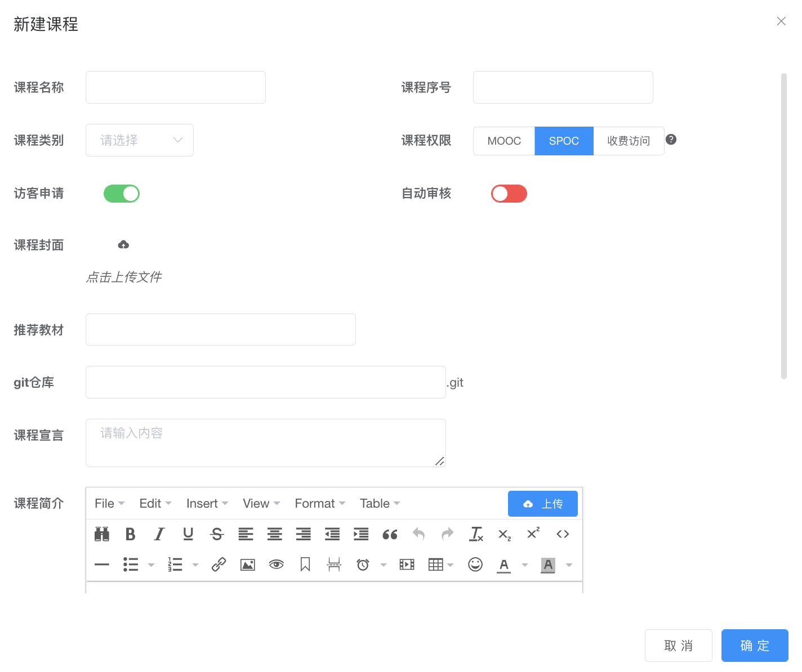Apply italic formatting in editor
Viewport: 802px width, 672px height.
[159, 534]
